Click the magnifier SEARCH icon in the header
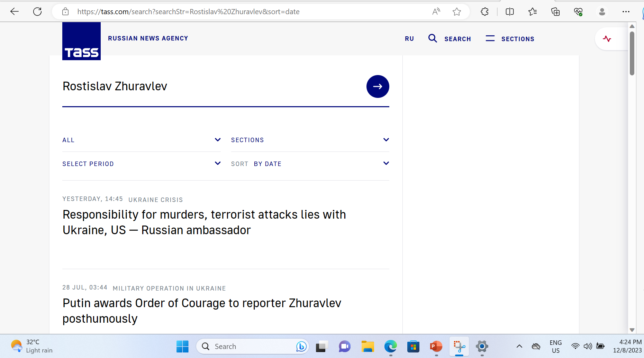This screenshot has height=358, width=644. [433, 38]
